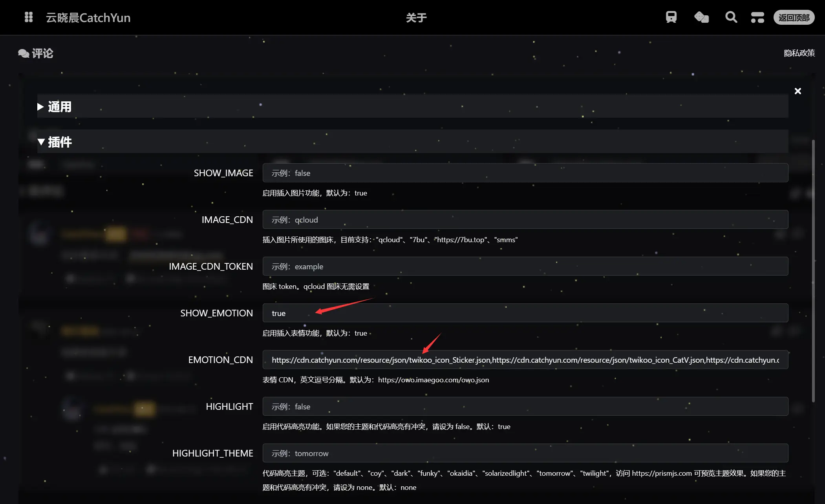Open the 隐私政策 link
This screenshot has width=825, height=504.
[799, 53]
